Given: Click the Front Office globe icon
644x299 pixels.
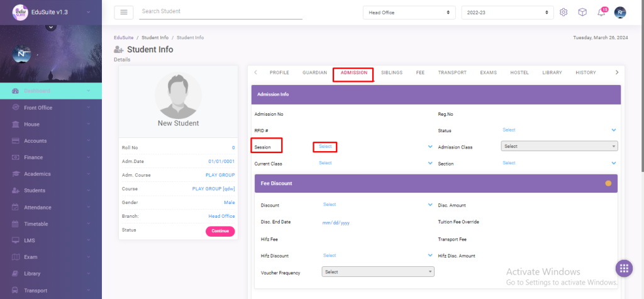Looking at the screenshot, I should (x=16, y=108).
